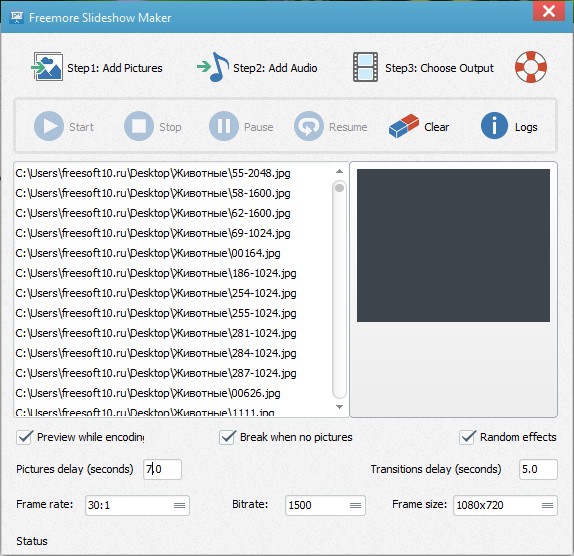This screenshot has height=556, width=574.
Task: Toggle Break when no pictures checkbox
Action: [x=227, y=437]
